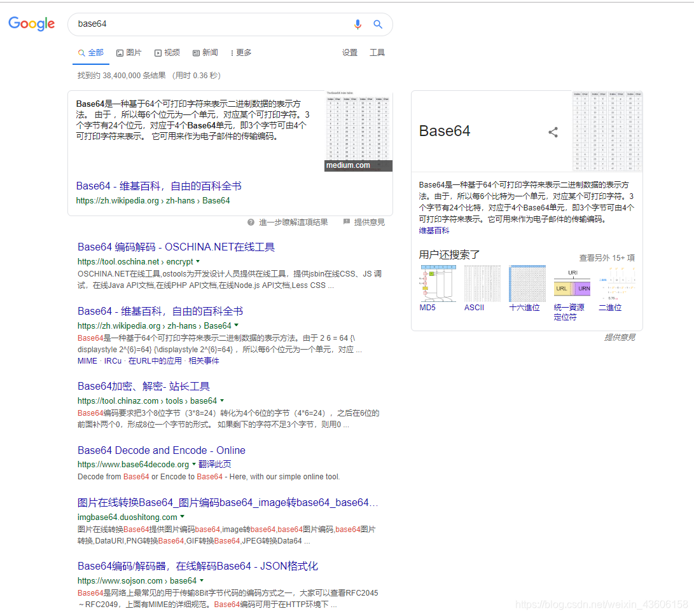This screenshot has width=694, height=616.
Task: Click the Base64 knowledge panel title
Action: pyautogui.click(x=445, y=131)
